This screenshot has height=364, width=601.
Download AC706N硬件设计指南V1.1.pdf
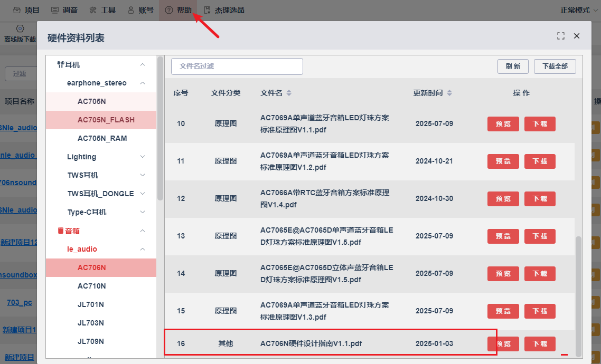coord(540,344)
